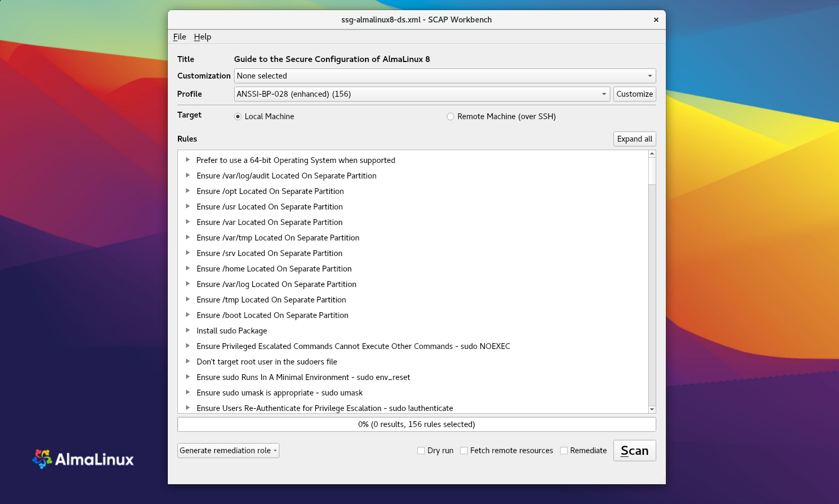Click triangle icon beside 'Don't target root user' rule

tap(188, 361)
